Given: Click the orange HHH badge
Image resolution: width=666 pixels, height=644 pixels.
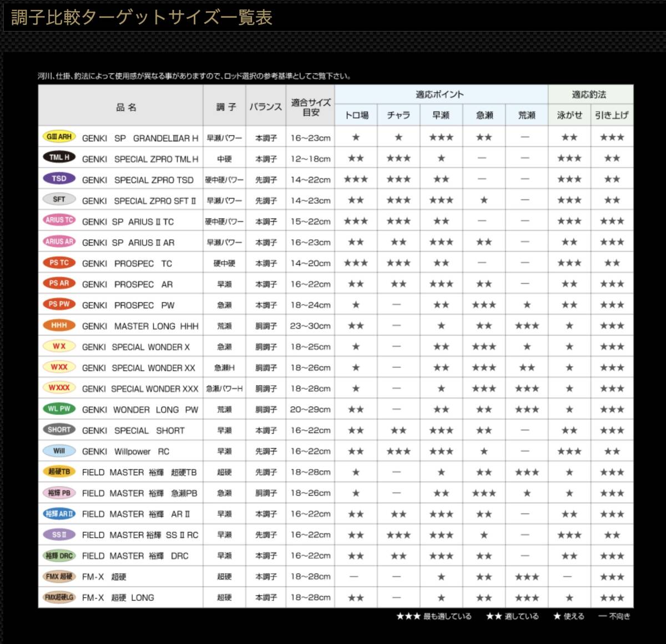Looking at the screenshot, I should pos(59,325).
